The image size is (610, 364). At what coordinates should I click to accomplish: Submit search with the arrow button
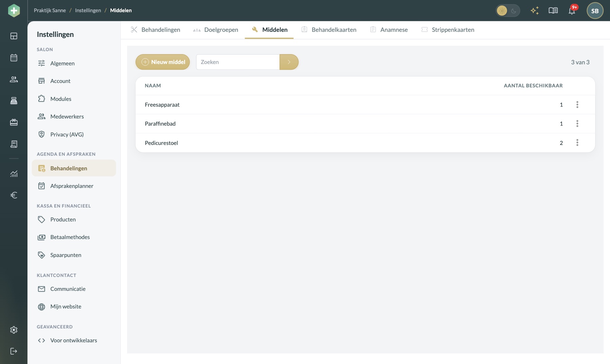tap(289, 62)
